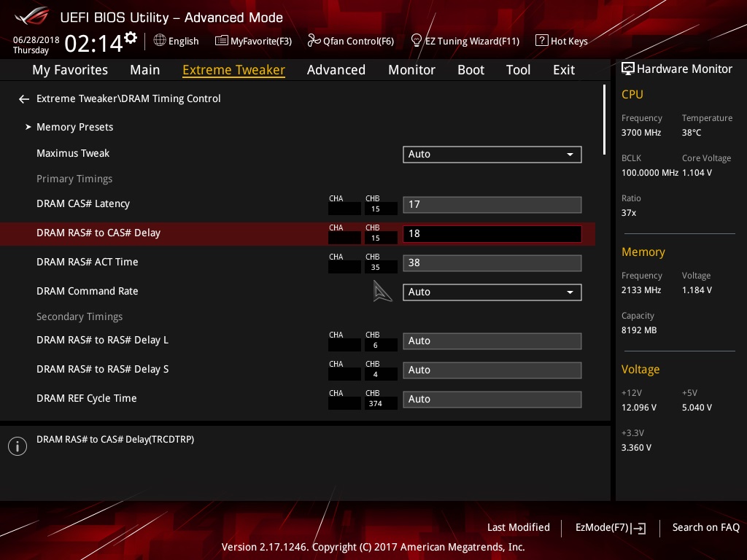This screenshot has height=560, width=747.
Task: Launch Qfan Control(F6) fan icon
Action: coord(314,41)
